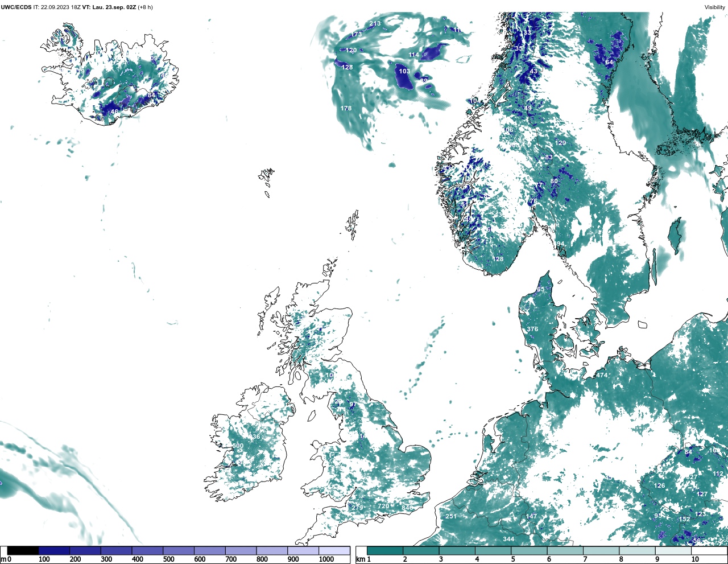Click the black 0–100 m legend swatch
This screenshot has height=564, width=728.
pos(23,551)
